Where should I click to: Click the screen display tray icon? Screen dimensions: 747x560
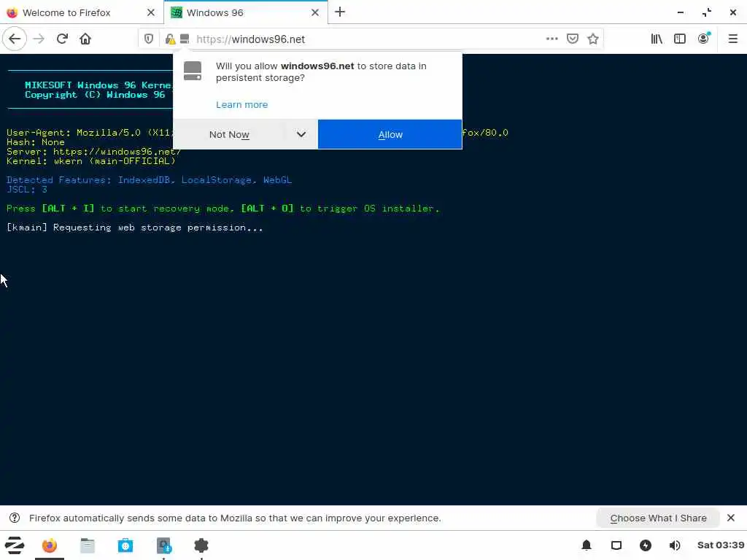pyautogui.click(x=616, y=545)
